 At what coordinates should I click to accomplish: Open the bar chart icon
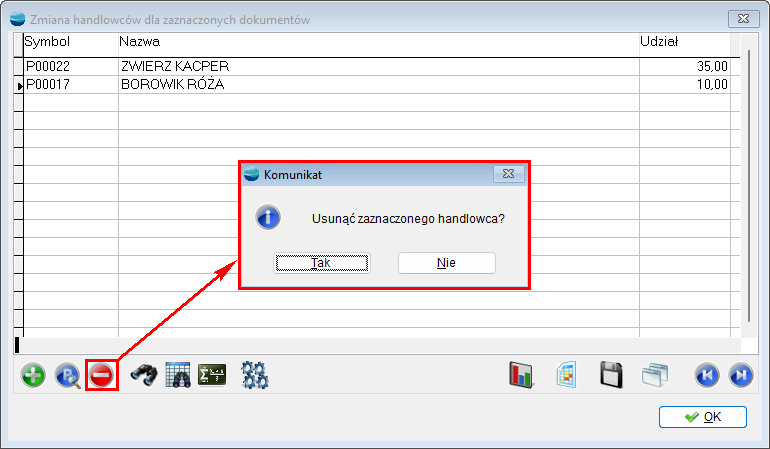521,376
